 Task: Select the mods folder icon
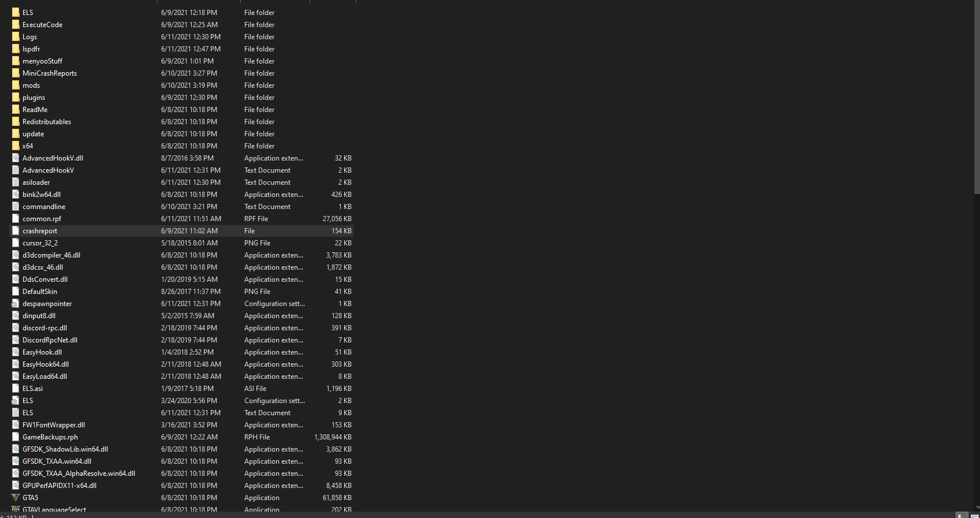(16, 85)
